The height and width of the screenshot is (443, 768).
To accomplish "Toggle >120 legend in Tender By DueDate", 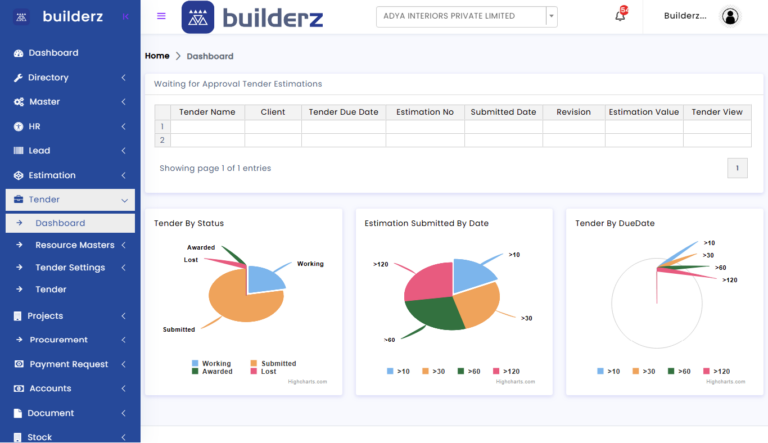I will pos(717,371).
